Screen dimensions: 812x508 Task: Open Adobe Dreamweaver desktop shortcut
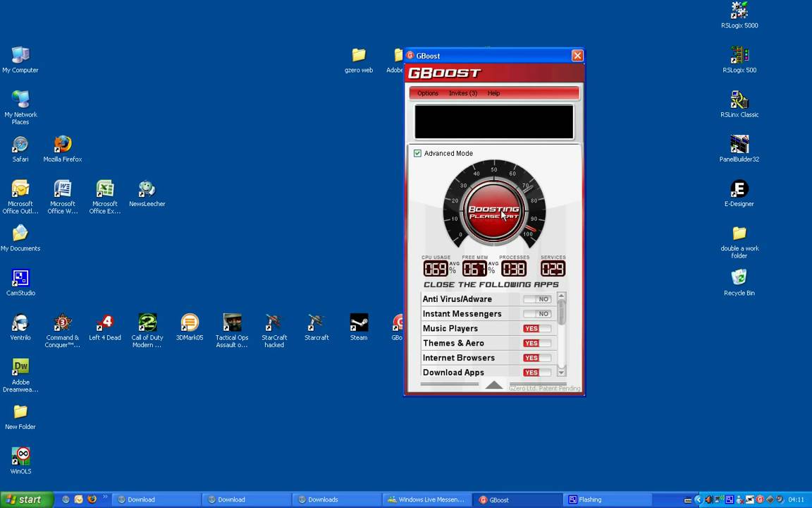(20, 375)
